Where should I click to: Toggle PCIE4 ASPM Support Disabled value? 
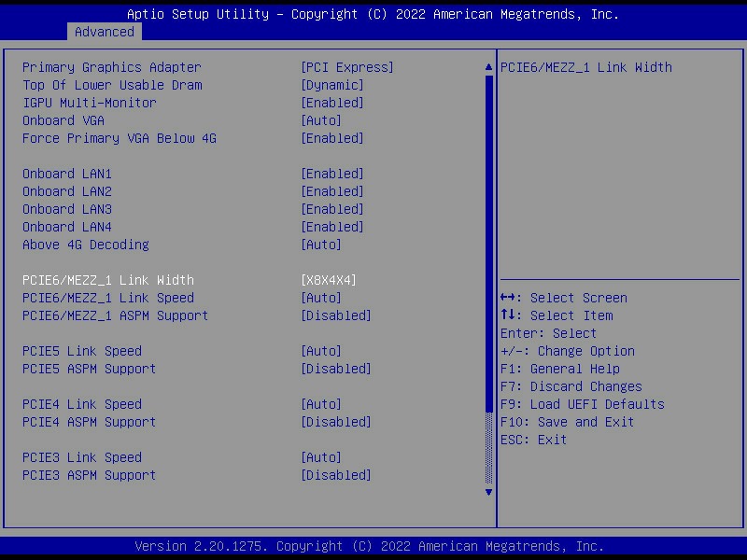click(x=335, y=422)
